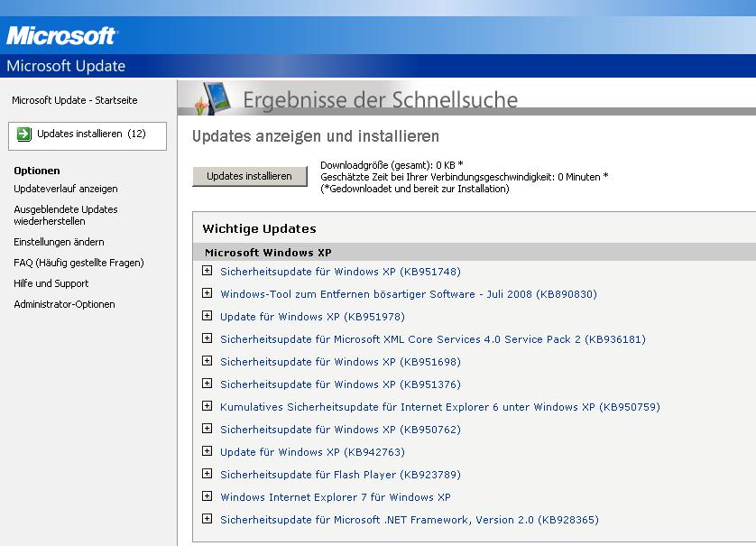Image resolution: width=756 pixels, height=546 pixels.
Task: Open Updateverlauf anzeigen in sidebar
Action: coord(66,189)
